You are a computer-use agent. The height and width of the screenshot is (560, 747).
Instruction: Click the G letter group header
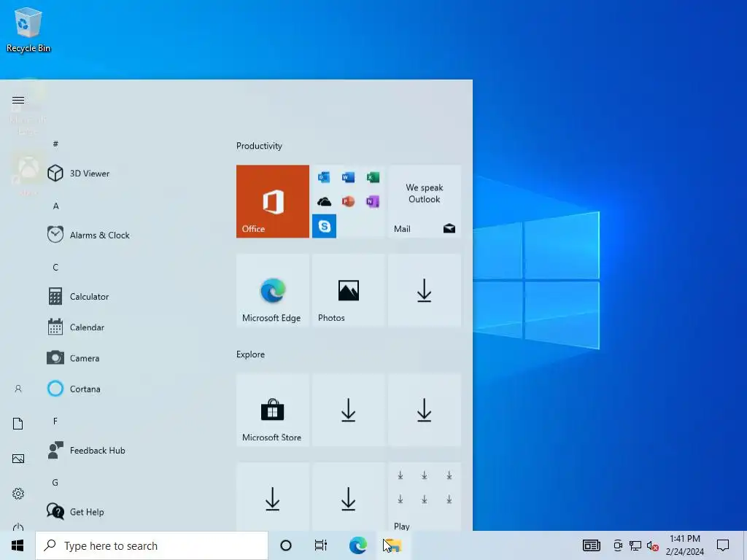click(x=55, y=483)
